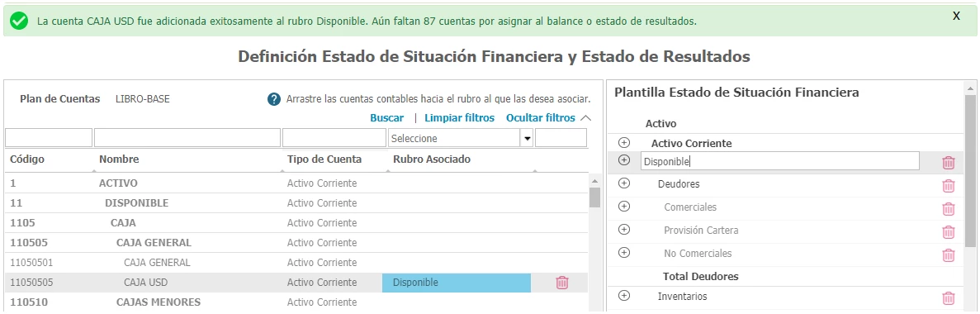Click the Nombre column header
Viewport: 980px width, 314px height.
pos(119,159)
